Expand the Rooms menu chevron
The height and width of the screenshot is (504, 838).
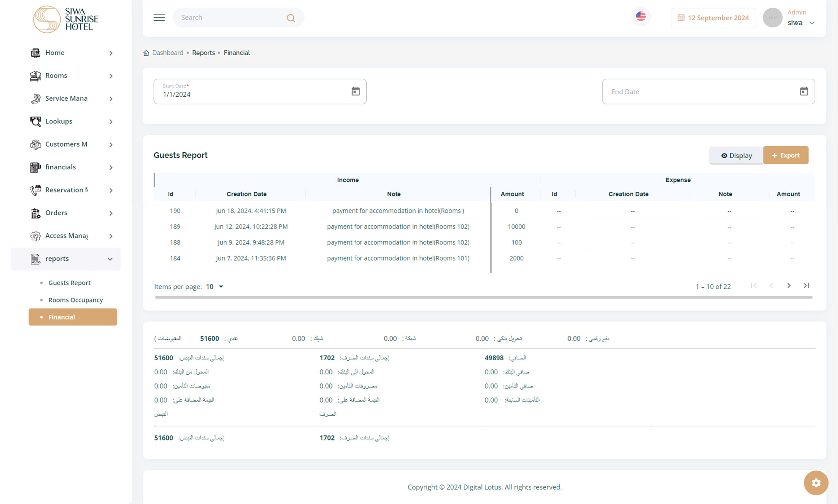111,76
